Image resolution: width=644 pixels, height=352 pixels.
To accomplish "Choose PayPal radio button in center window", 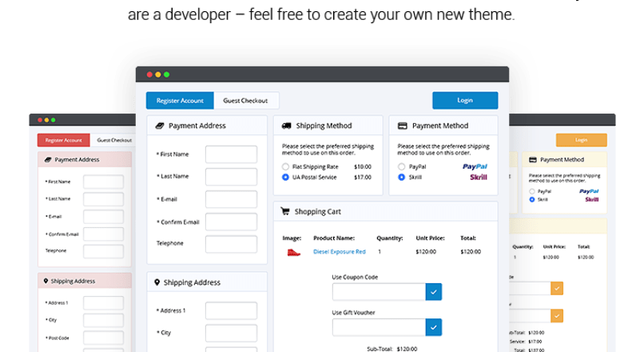I will click(401, 166).
